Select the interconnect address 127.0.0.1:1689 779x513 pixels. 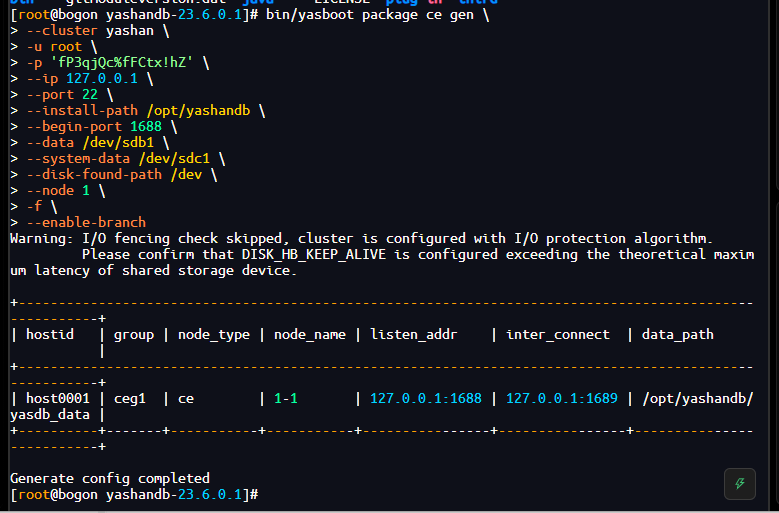[562, 399]
